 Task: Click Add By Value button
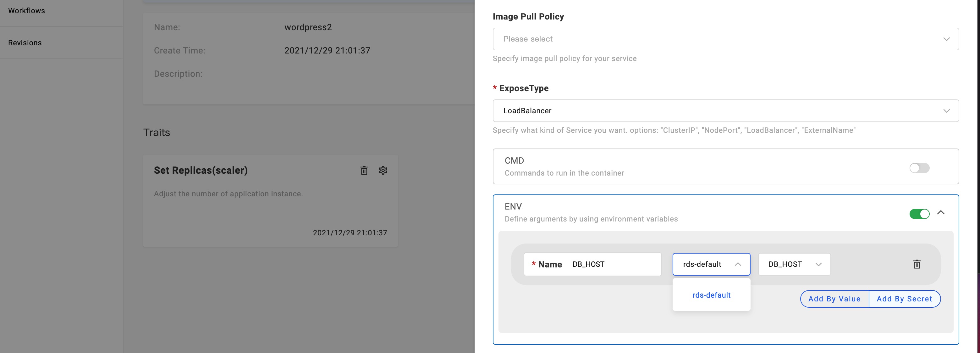834,299
